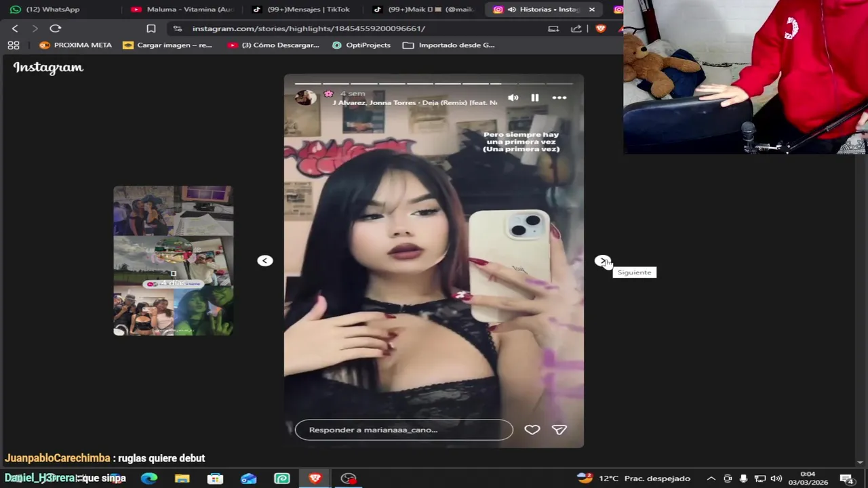Image resolution: width=868 pixels, height=488 pixels.
Task: Open the Instagram home logo
Action: 48,67
